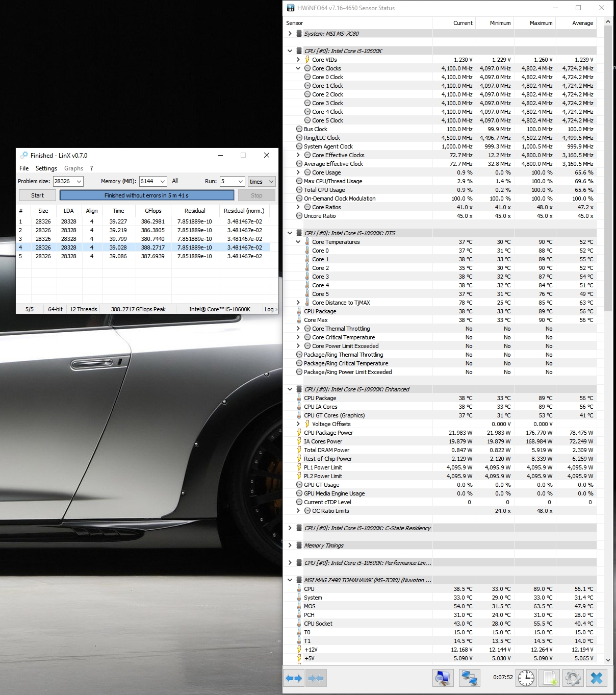Click the CPU Package thermometer icon in DTS section
This screenshot has height=695, width=616.
[x=299, y=311]
